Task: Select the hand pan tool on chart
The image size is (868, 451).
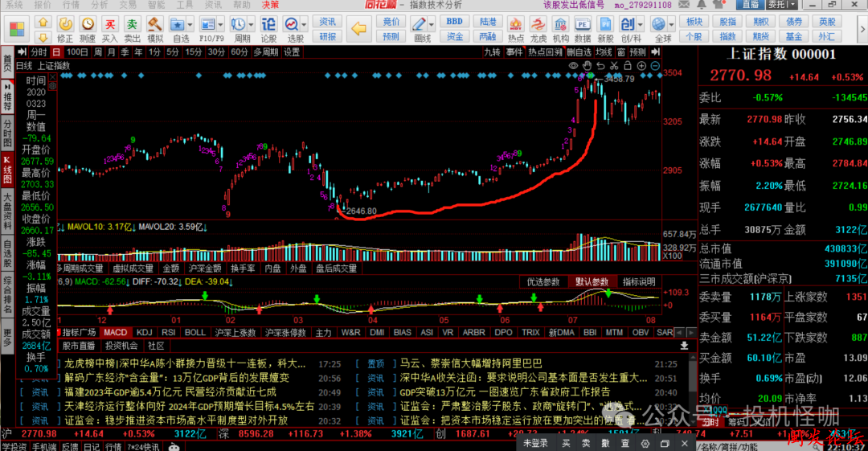Action: point(588,65)
